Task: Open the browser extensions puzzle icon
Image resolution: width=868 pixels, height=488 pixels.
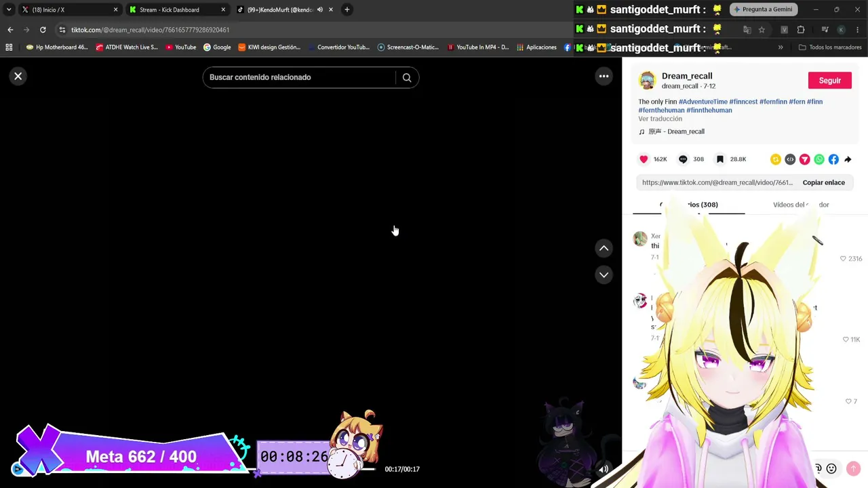Action: pos(801,30)
